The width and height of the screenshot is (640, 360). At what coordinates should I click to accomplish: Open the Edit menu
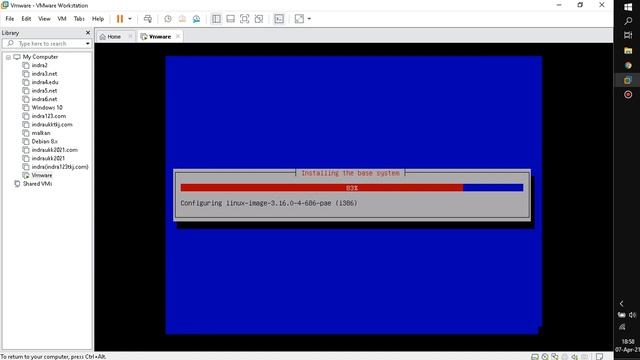[26, 19]
